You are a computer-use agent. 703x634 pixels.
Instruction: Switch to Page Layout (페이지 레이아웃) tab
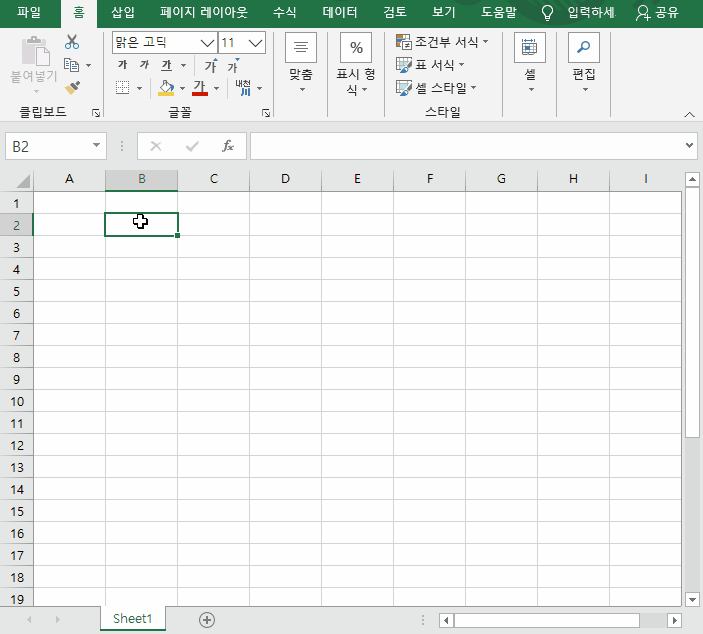(204, 12)
